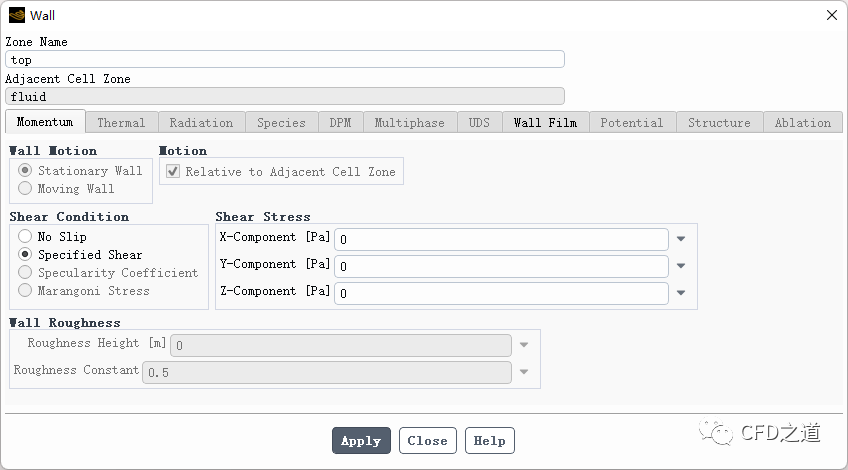
Task: Click the Zone Name text field
Action: [285, 60]
